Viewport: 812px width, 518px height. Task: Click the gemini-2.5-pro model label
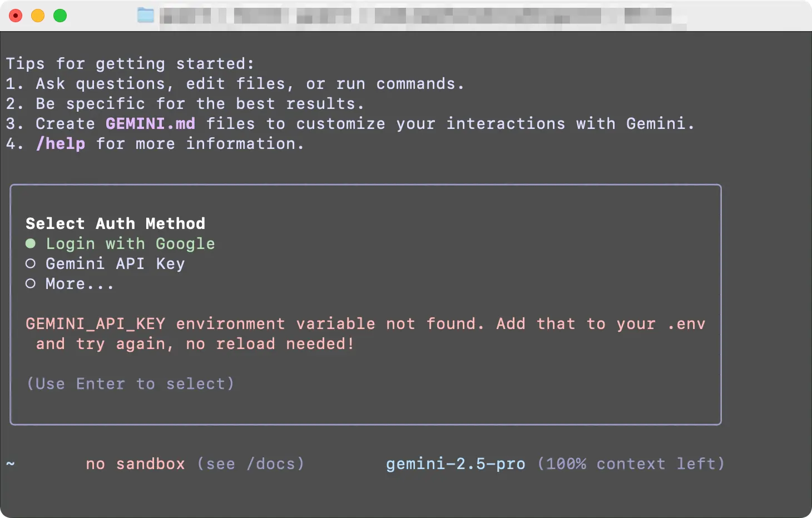click(455, 464)
